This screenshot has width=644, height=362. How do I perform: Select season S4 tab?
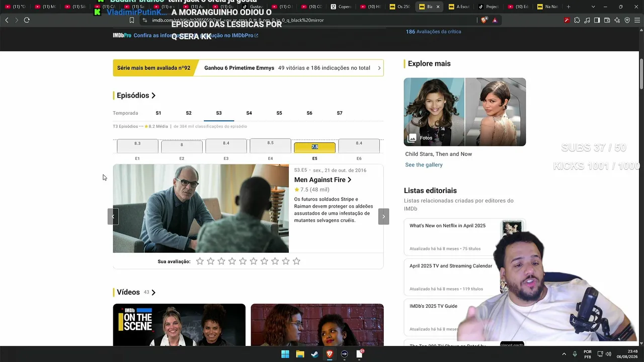click(249, 113)
